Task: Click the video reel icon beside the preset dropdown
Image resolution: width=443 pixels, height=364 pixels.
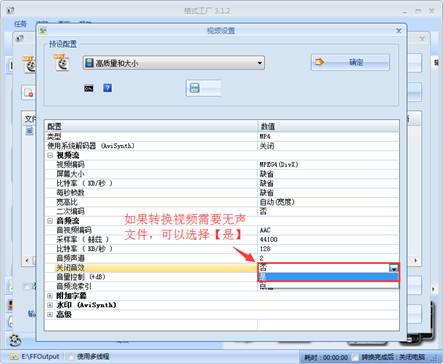Action: pyautogui.click(x=62, y=63)
